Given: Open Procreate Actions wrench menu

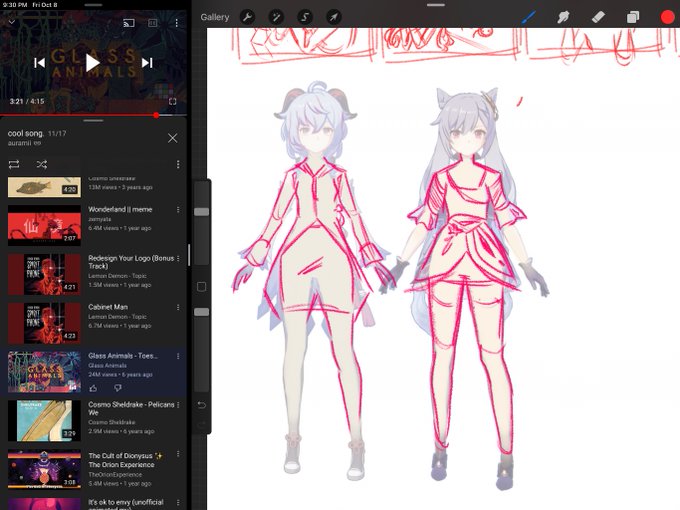Looking at the screenshot, I should click(x=247, y=17).
